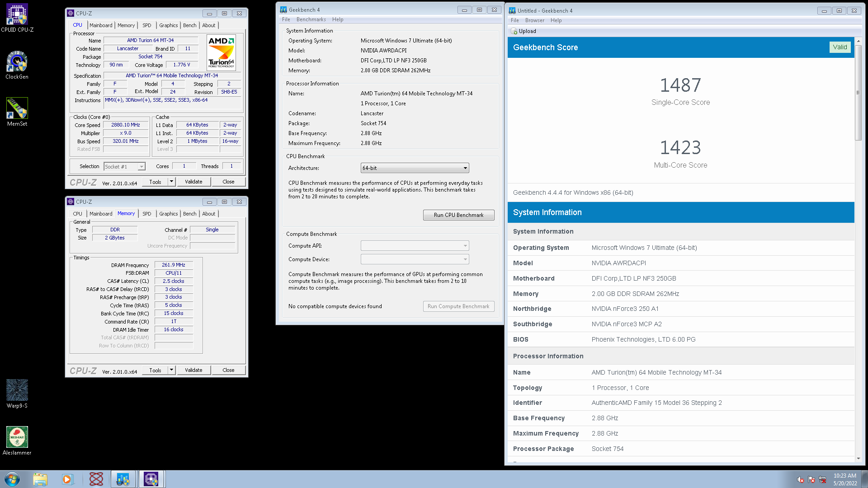Open the Browser menu in the Untitled Geekbench window
The height and width of the screenshot is (488, 868).
pos(535,20)
